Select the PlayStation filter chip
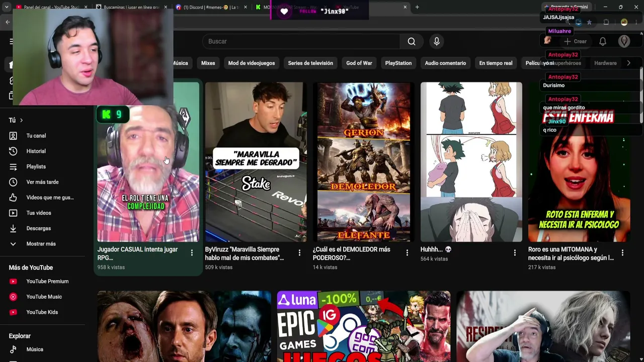 click(x=398, y=63)
